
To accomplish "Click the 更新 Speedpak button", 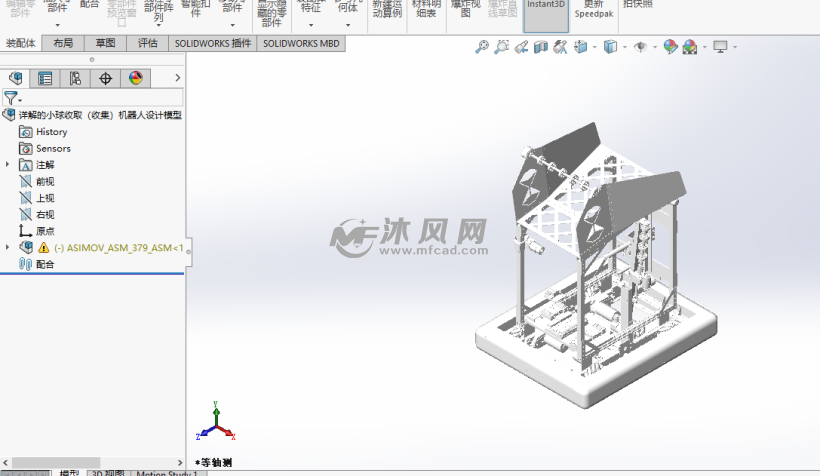I will click(x=594, y=10).
